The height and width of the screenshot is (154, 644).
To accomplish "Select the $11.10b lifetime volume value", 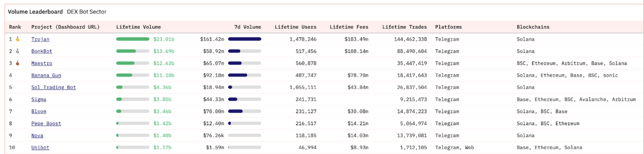I will [x=164, y=75].
